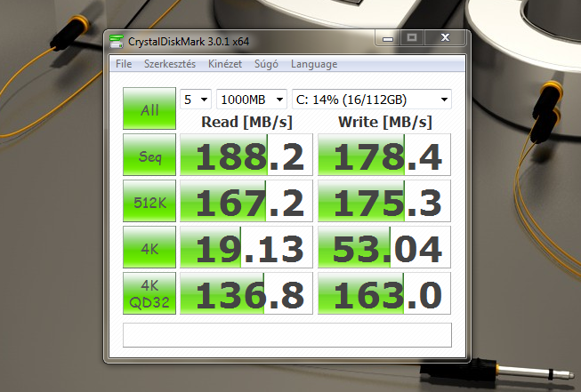
Task: Click the Read [MB/s] column header
Action: pos(246,122)
